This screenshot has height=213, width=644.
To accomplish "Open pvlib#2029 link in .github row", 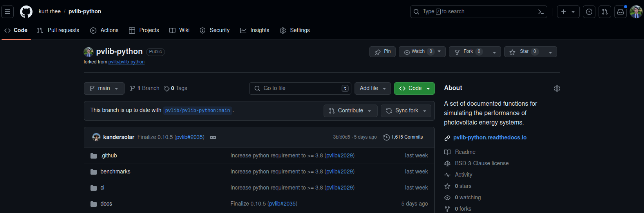I will tap(339, 155).
